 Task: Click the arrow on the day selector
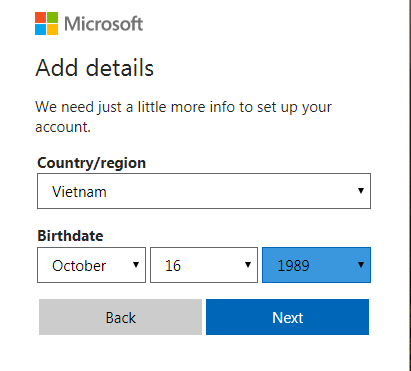pyautogui.click(x=248, y=265)
